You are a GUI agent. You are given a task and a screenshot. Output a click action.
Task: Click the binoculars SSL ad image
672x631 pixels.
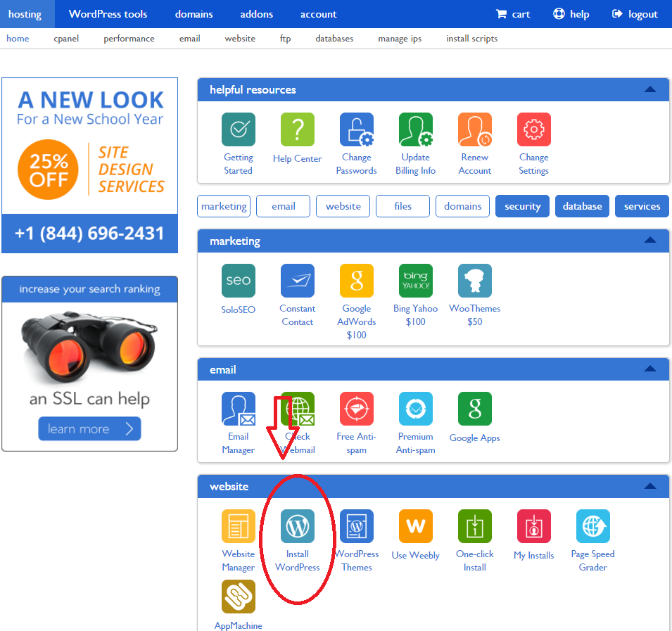tap(89, 347)
